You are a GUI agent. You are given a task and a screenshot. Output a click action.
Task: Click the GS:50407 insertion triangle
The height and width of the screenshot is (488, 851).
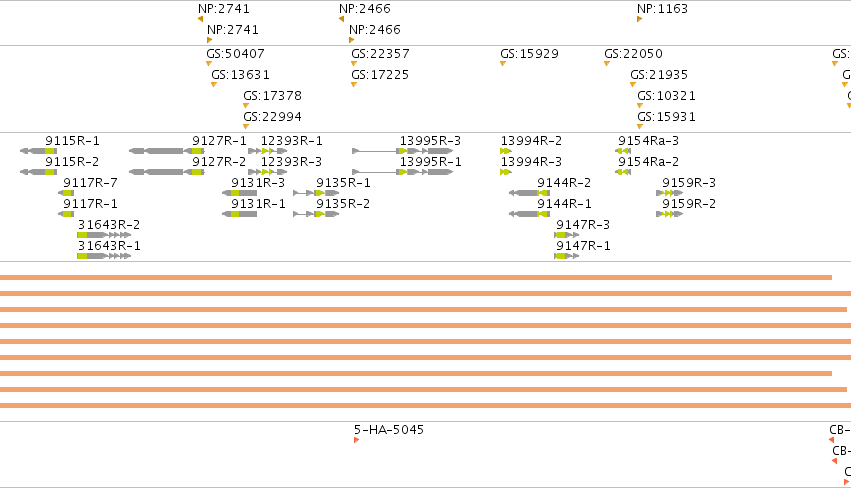click(x=209, y=64)
